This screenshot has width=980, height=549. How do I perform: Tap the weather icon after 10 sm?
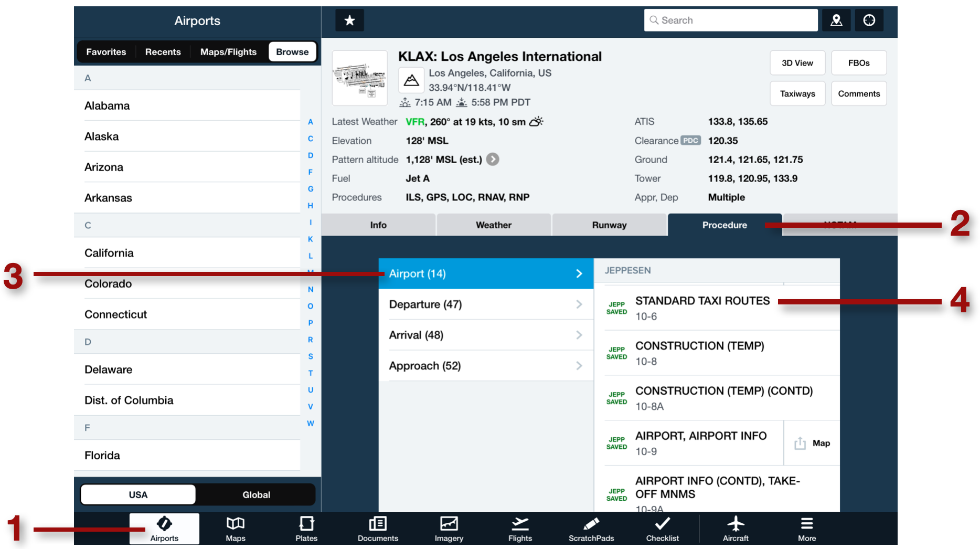click(x=536, y=122)
